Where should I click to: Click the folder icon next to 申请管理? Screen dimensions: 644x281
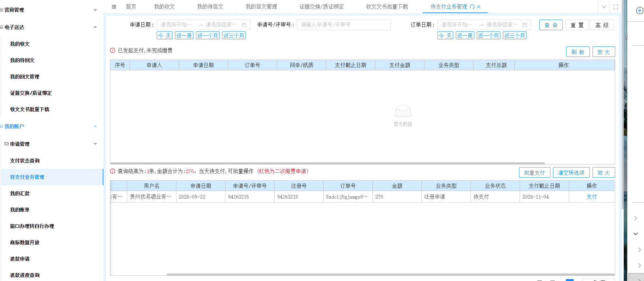coord(7,144)
